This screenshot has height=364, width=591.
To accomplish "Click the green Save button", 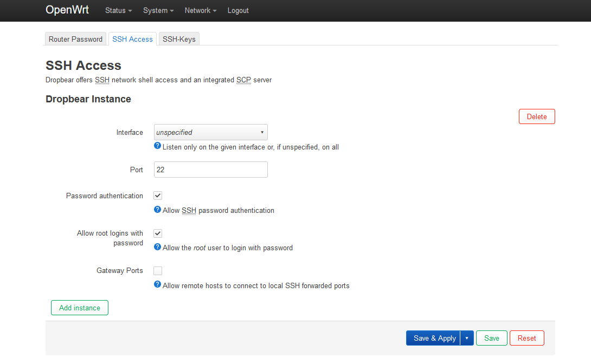I will [491, 338].
